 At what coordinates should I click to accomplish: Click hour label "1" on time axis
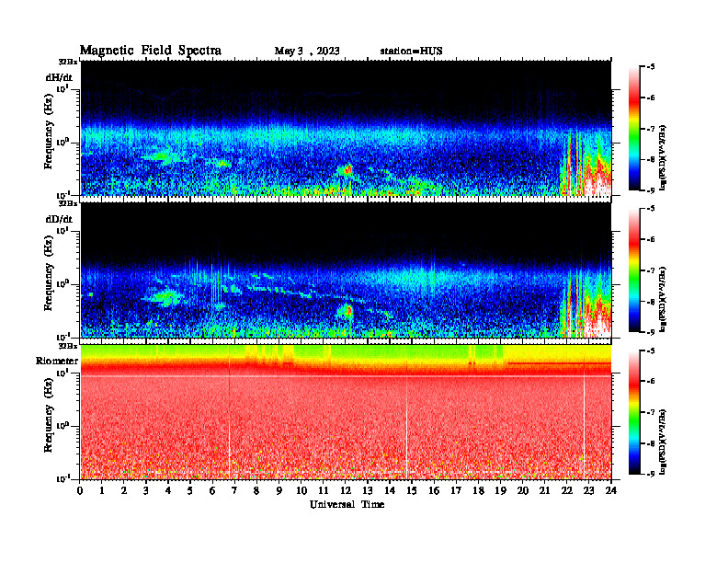(102, 490)
